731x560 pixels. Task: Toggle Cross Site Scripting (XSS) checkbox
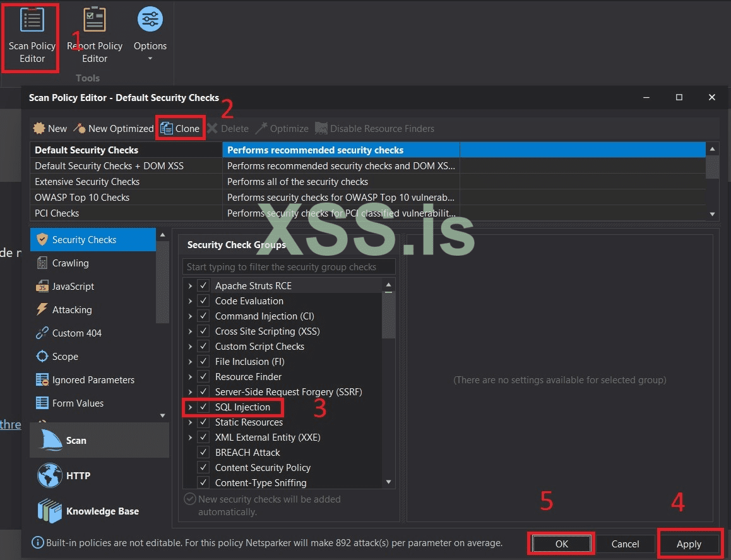(x=203, y=331)
